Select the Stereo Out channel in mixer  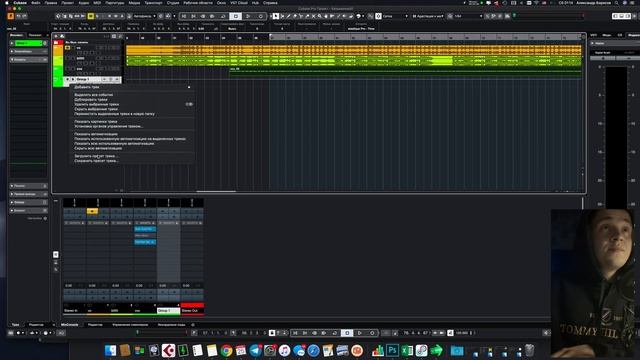point(192,311)
